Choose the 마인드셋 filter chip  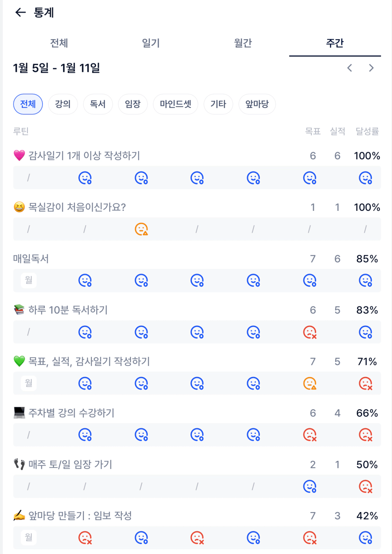coord(175,104)
